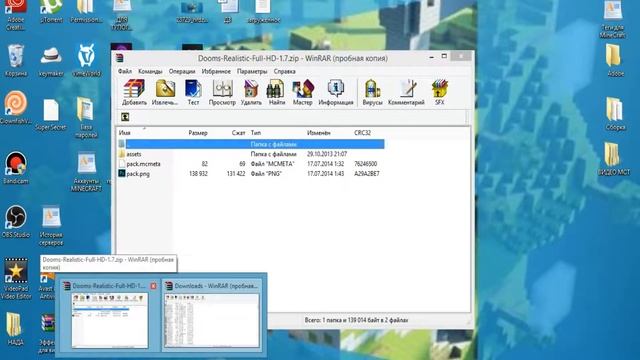The height and width of the screenshot is (360, 640).
Task: Open the Adobe folder on desktop right side
Action: [615, 60]
